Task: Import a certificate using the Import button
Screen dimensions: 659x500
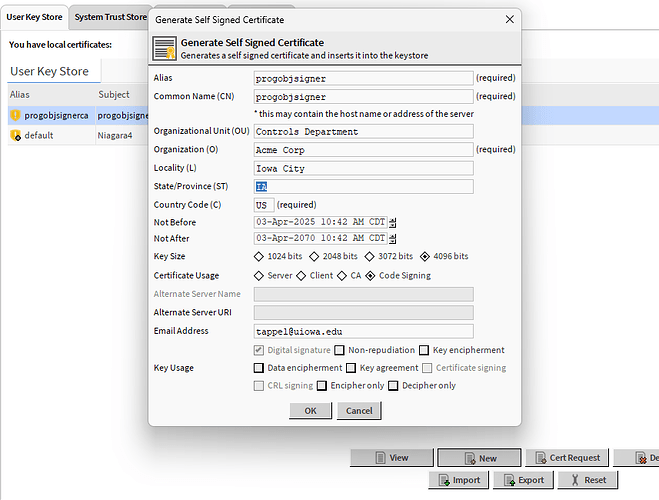Action: click(458, 480)
